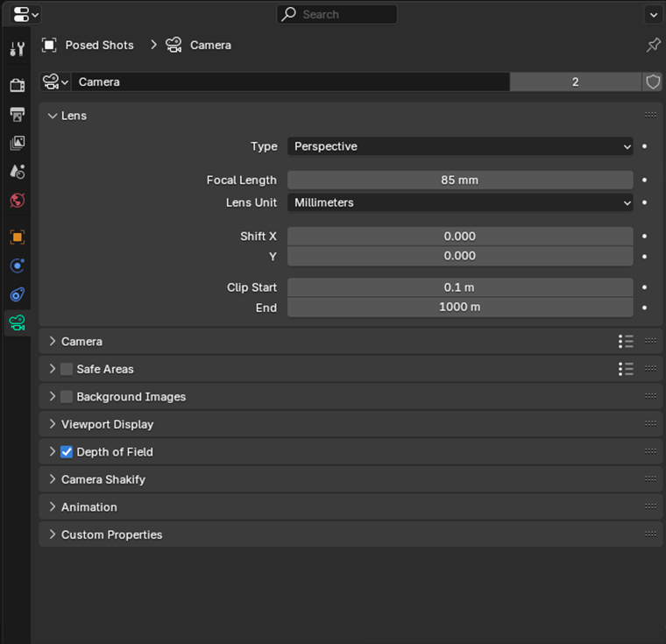Viewport: 666px width, 644px height.
Task: Expand the Background Images panel
Action: pos(52,396)
